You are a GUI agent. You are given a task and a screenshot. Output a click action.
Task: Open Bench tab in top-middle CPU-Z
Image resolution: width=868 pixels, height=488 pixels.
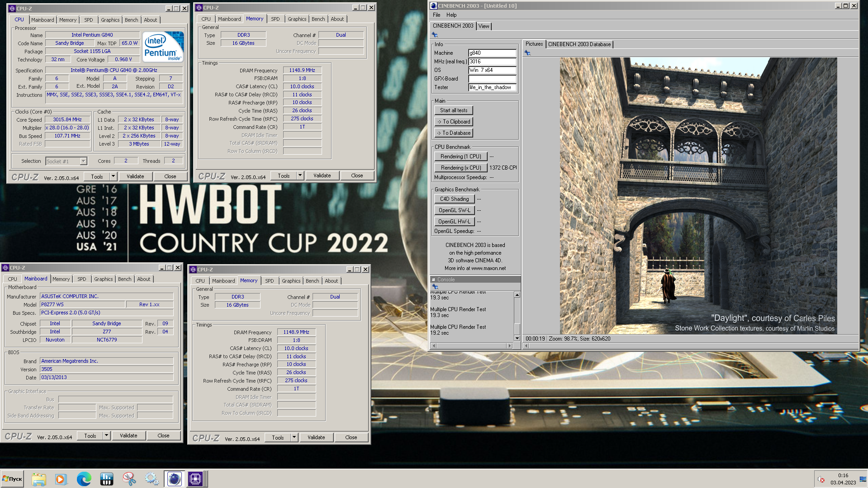click(318, 19)
